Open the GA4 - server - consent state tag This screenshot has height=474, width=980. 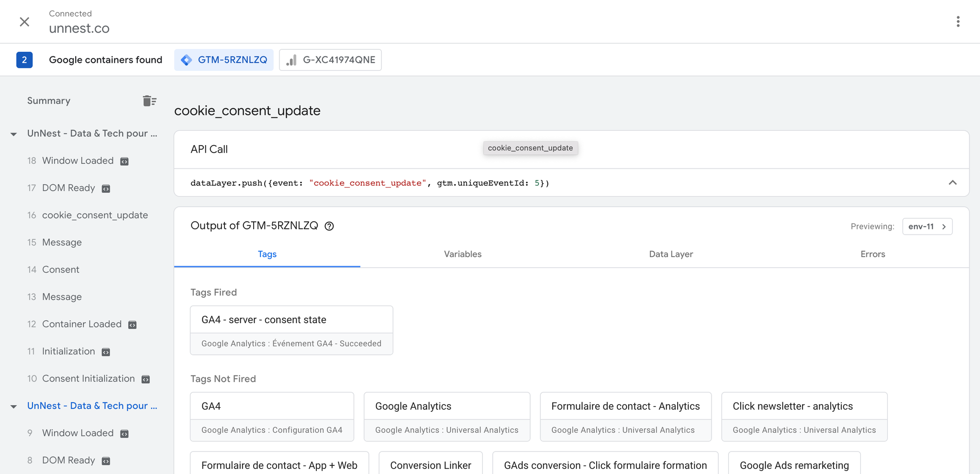click(x=291, y=330)
